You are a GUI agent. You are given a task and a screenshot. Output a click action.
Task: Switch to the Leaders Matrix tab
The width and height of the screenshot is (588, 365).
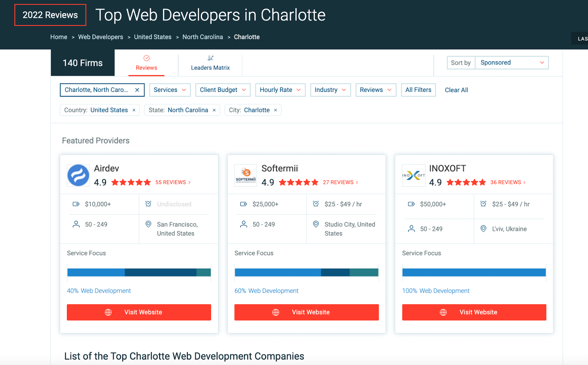[x=210, y=63]
